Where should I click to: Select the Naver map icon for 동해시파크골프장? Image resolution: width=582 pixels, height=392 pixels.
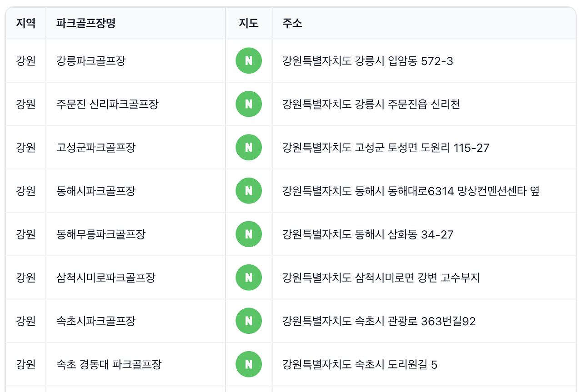pyautogui.click(x=248, y=191)
